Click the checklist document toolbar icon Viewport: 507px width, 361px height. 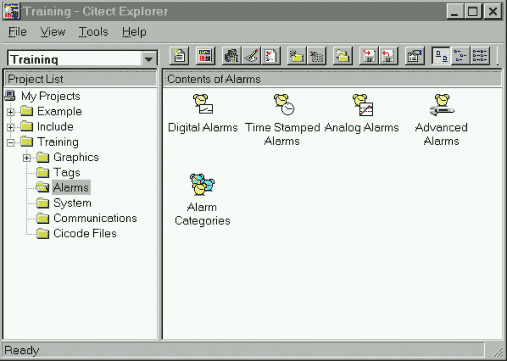click(x=271, y=55)
